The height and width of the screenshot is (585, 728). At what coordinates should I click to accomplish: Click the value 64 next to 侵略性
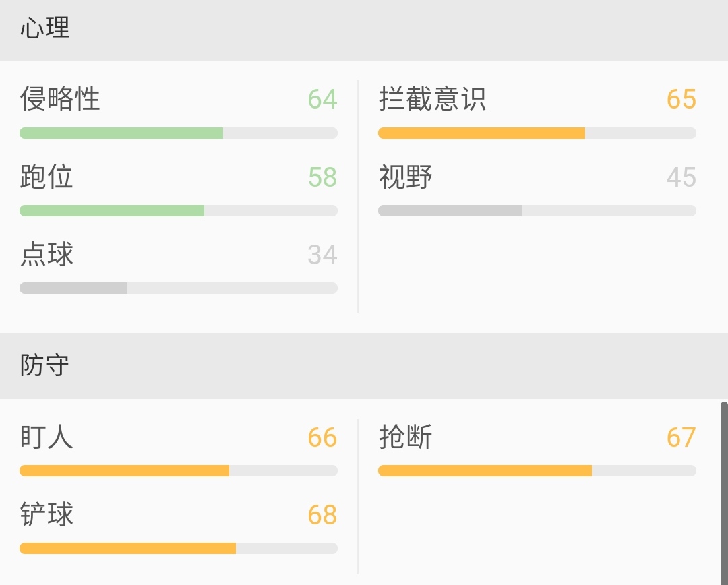tap(326, 99)
